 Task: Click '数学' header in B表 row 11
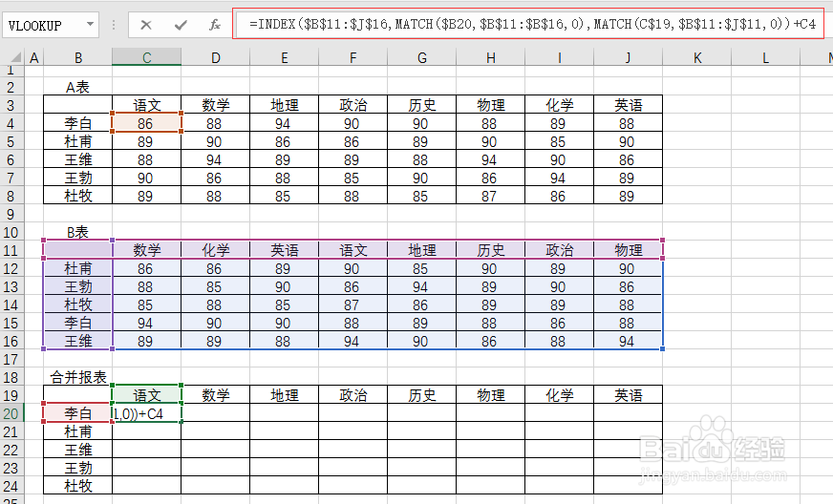(146, 250)
